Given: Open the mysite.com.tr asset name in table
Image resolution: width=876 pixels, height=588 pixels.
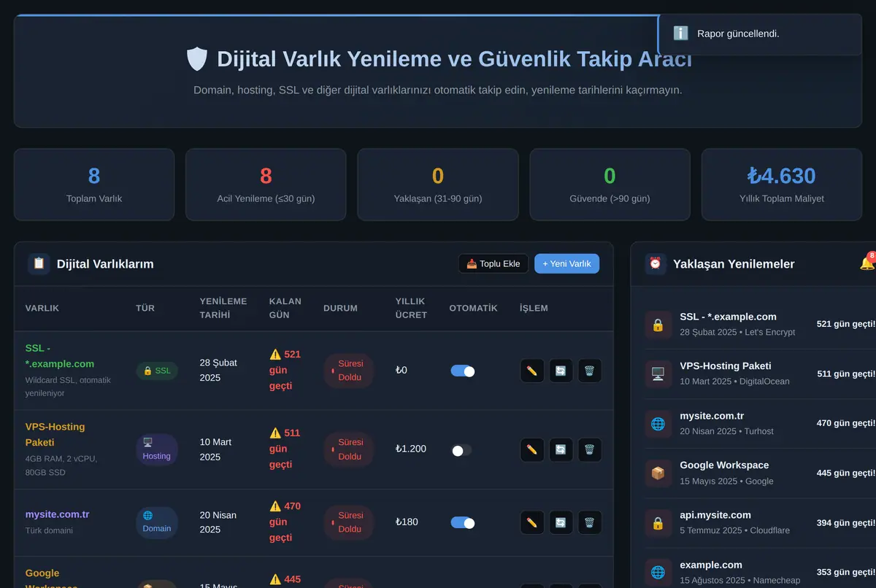Looking at the screenshot, I should pos(57,514).
